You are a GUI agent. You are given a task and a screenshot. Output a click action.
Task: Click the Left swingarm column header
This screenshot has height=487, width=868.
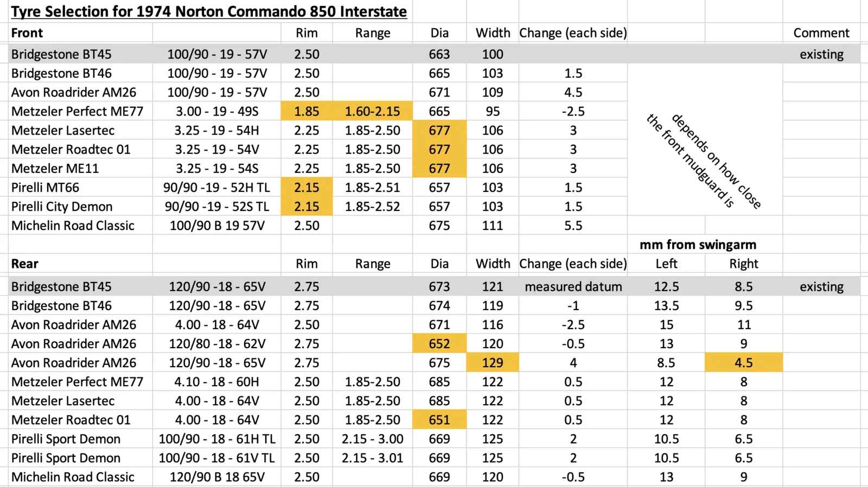pyautogui.click(x=666, y=264)
